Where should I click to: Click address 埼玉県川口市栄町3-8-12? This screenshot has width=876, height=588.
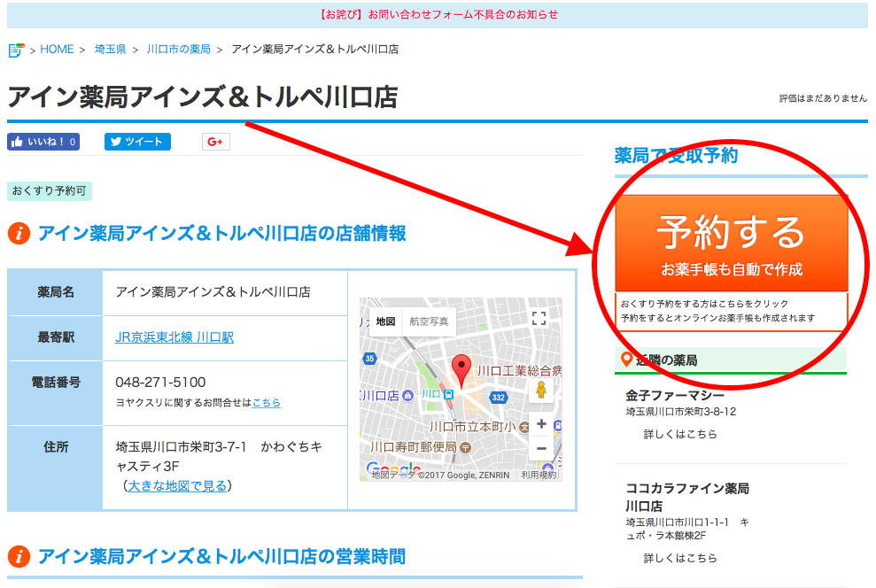pyautogui.click(x=681, y=412)
